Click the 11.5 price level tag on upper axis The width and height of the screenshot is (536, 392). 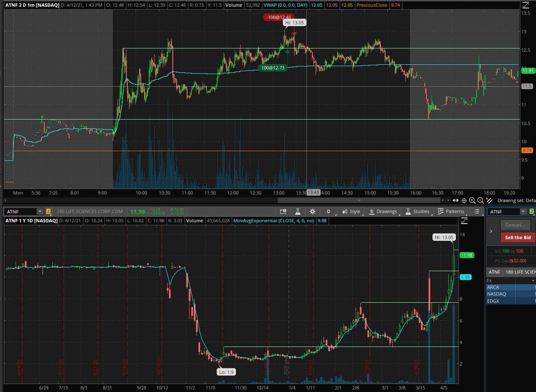coord(527,86)
